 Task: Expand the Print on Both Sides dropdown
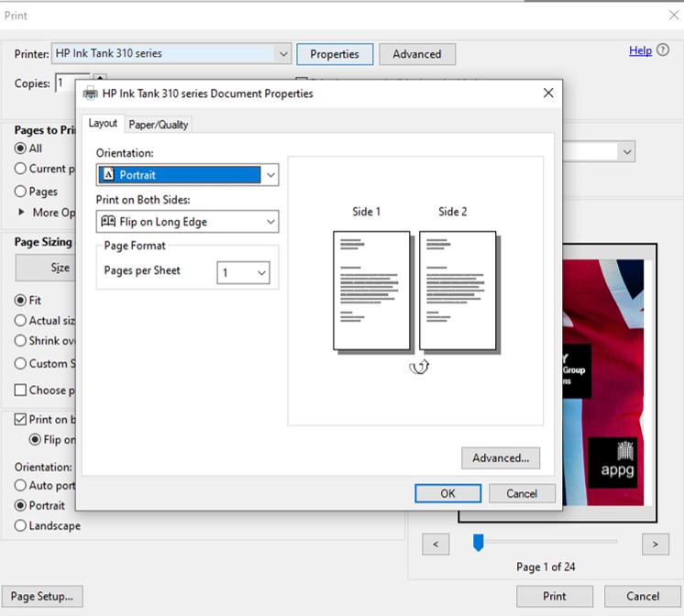[187, 222]
